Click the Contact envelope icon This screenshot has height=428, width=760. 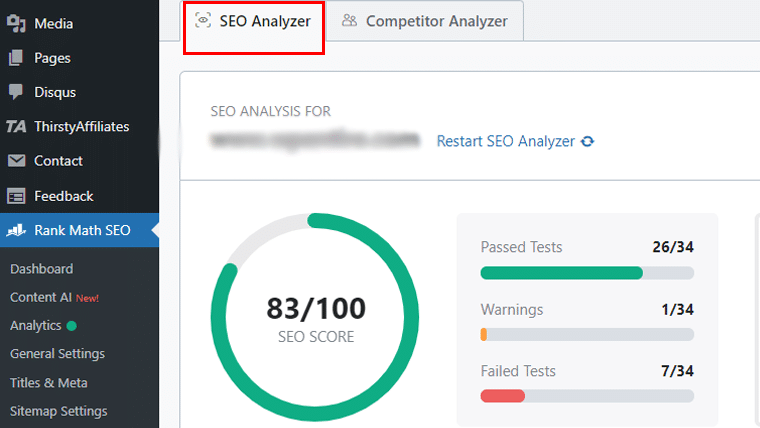(16, 160)
